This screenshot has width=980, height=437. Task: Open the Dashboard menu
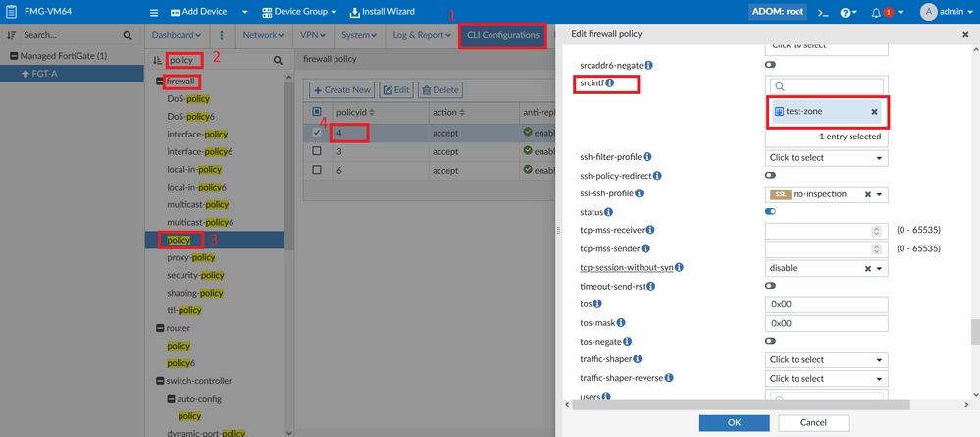[x=177, y=35]
